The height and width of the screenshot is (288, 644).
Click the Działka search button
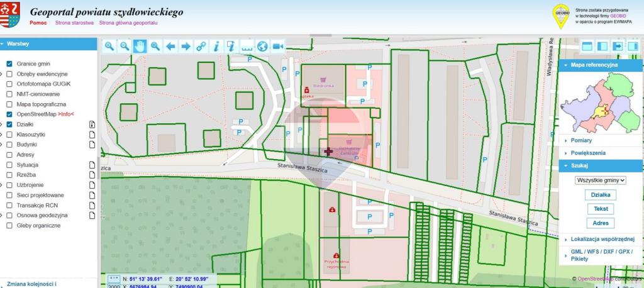tap(601, 195)
